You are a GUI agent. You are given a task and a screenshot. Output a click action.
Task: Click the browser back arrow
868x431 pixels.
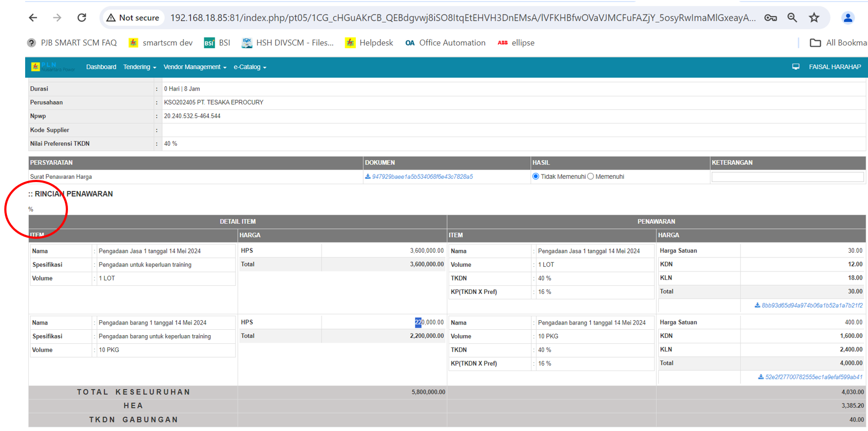[x=33, y=18]
